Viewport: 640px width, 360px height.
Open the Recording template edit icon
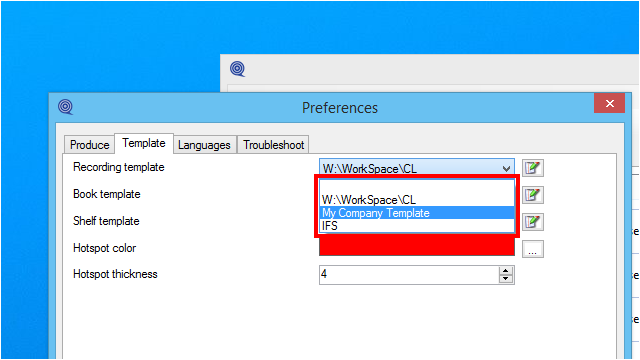(x=533, y=168)
